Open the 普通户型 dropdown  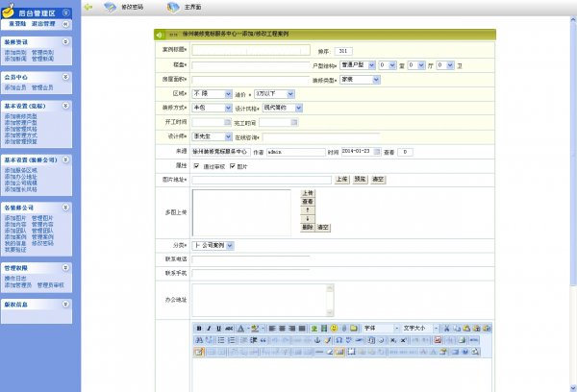click(358, 65)
